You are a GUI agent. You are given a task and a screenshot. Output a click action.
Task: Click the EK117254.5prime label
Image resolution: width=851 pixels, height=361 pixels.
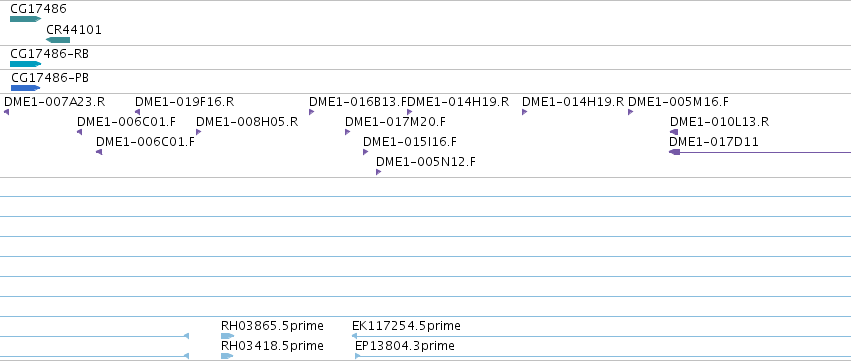tap(406, 326)
